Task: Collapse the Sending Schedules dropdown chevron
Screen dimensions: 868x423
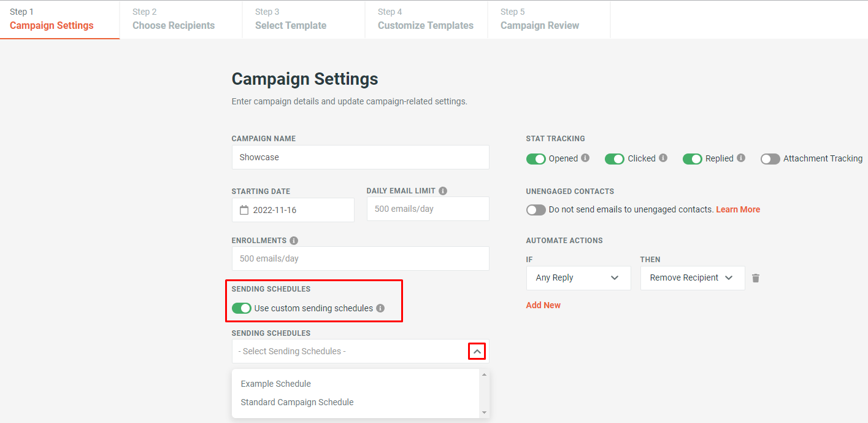Action: (x=477, y=351)
